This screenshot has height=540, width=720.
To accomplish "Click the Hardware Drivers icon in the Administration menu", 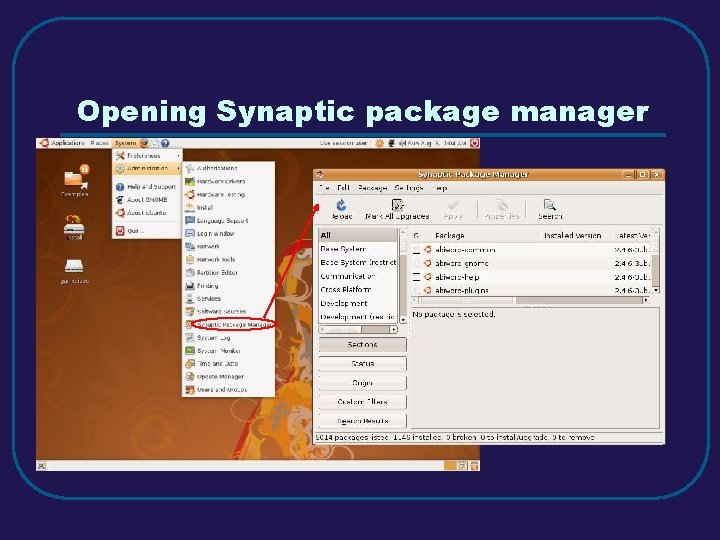I will click(x=190, y=181).
